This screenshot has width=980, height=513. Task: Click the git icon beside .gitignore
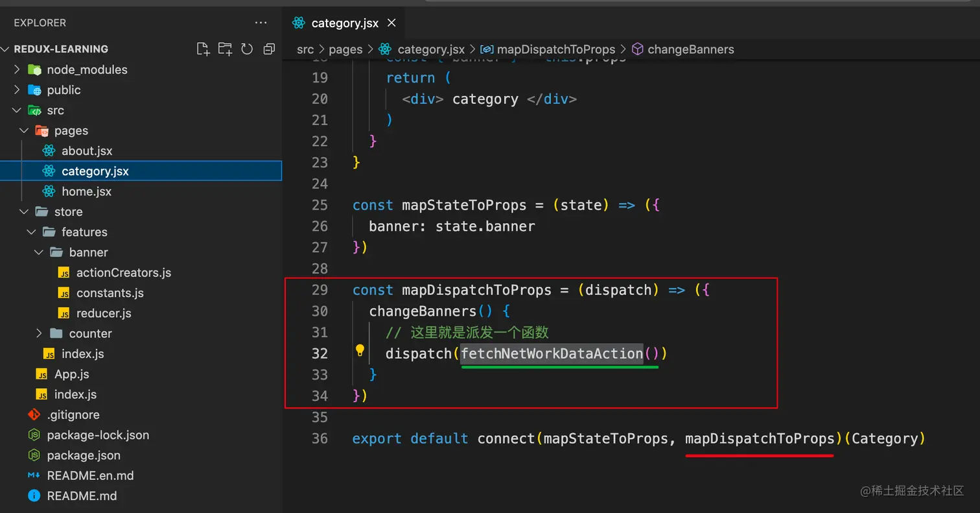(34, 414)
